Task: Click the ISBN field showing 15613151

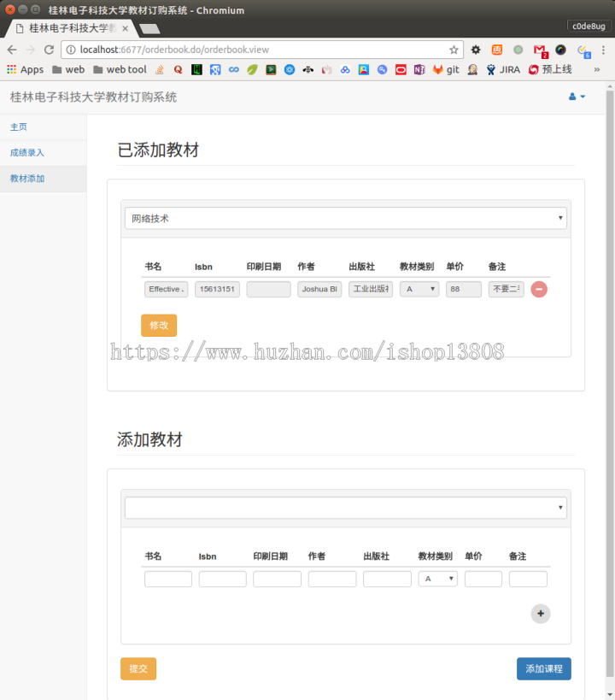Action: 217,289
